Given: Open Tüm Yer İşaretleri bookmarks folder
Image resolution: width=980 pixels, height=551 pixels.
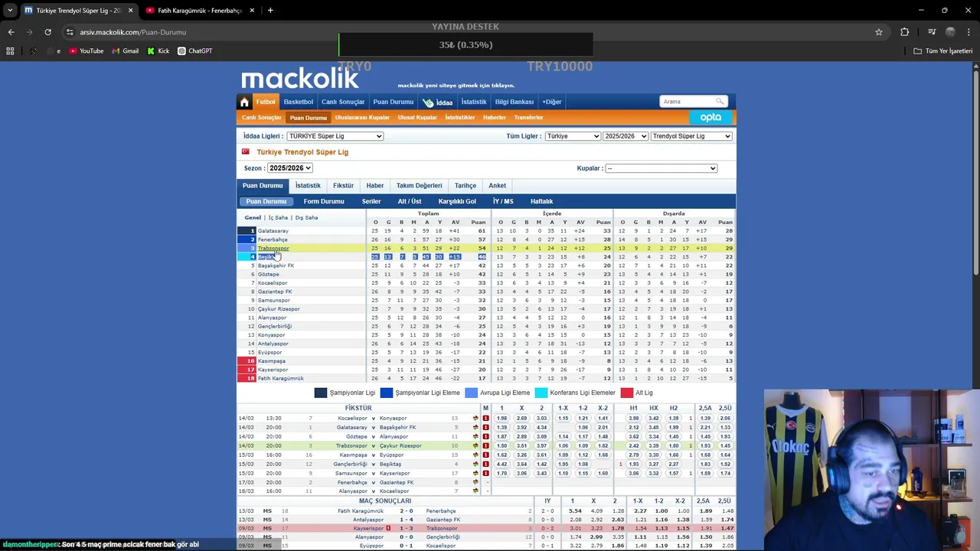Looking at the screenshot, I should tap(943, 51).
